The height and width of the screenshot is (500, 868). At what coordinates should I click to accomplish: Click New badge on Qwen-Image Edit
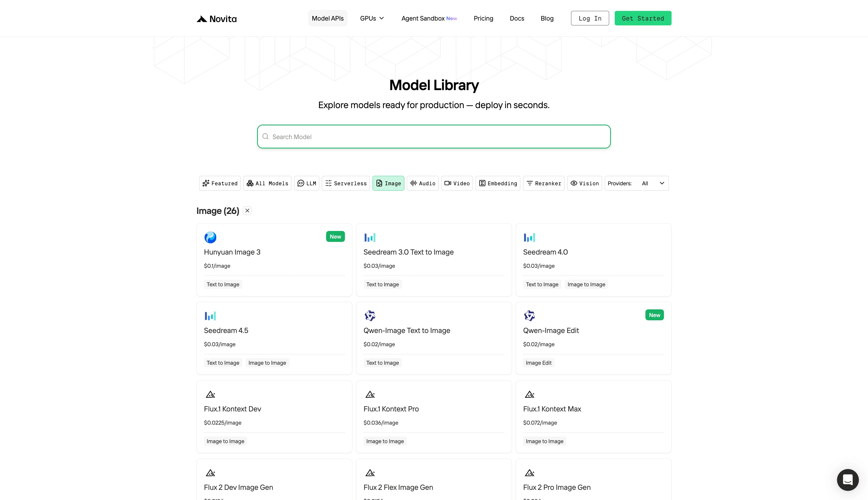(655, 315)
